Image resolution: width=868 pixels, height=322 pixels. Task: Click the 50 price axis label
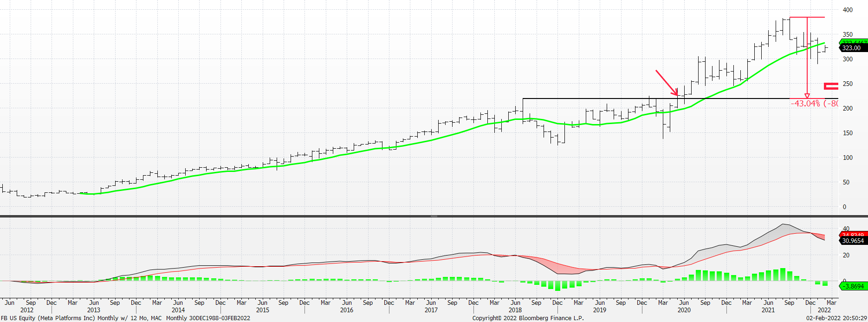847,182
